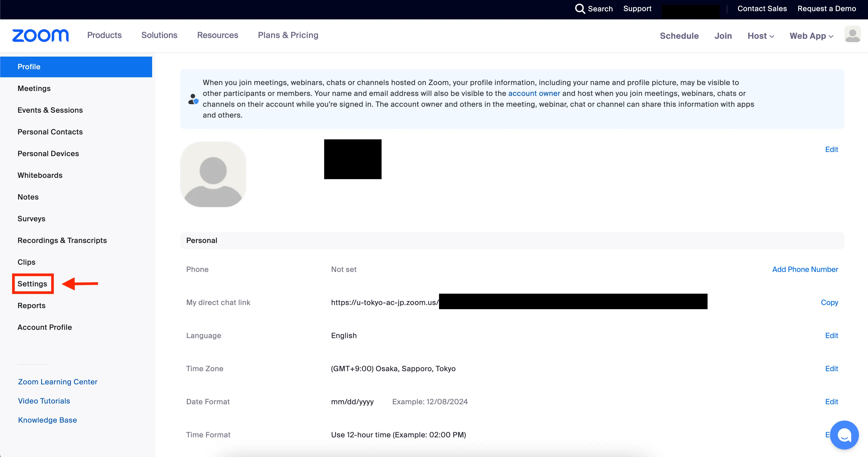The height and width of the screenshot is (457, 868).
Task: Expand the Web App dropdown
Action: pos(811,36)
